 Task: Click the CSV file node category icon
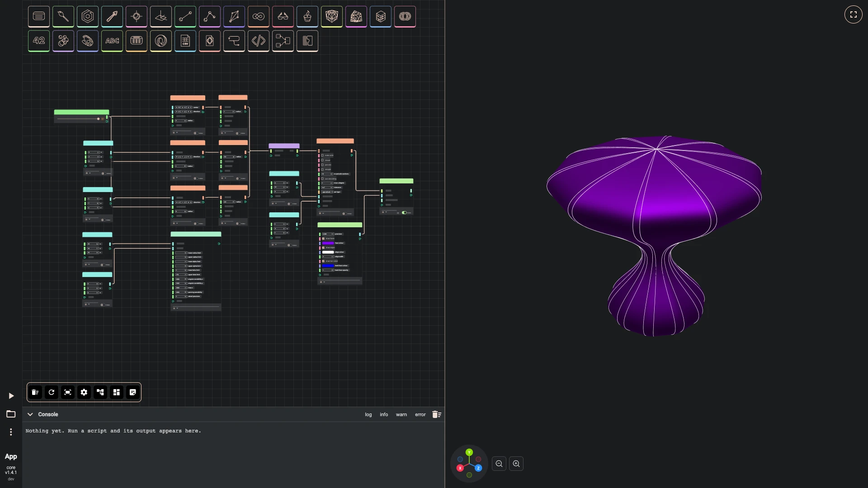coord(185,41)
